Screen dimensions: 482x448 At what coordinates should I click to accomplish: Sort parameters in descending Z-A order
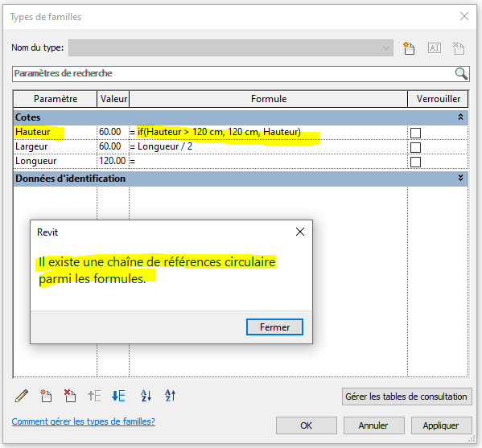tap(170, 396)
